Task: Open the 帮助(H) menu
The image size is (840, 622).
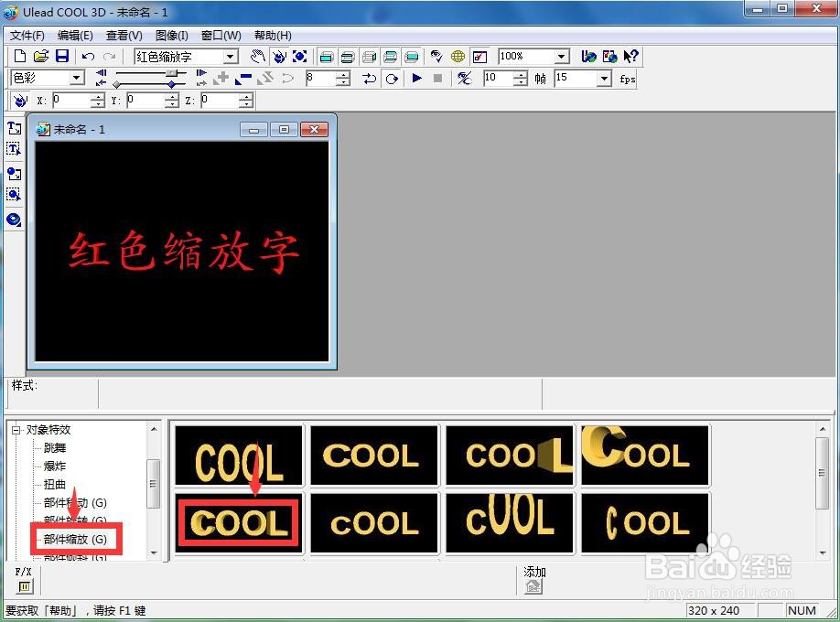Action: (273, 36)
